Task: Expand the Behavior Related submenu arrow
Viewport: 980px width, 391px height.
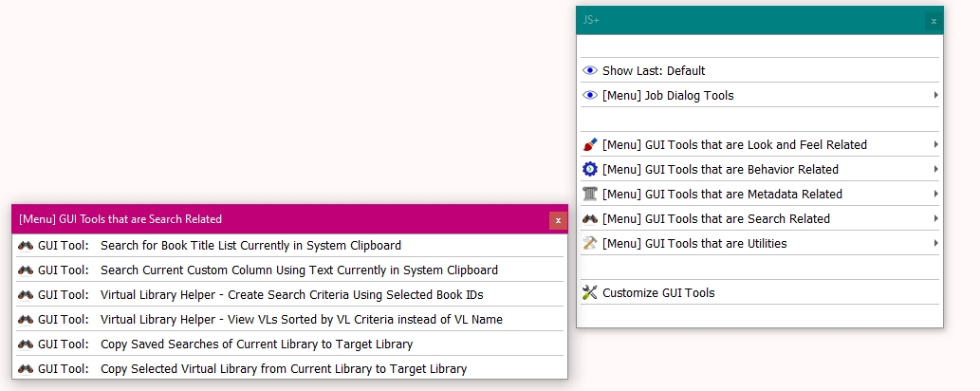Action: tap(935, 170)
